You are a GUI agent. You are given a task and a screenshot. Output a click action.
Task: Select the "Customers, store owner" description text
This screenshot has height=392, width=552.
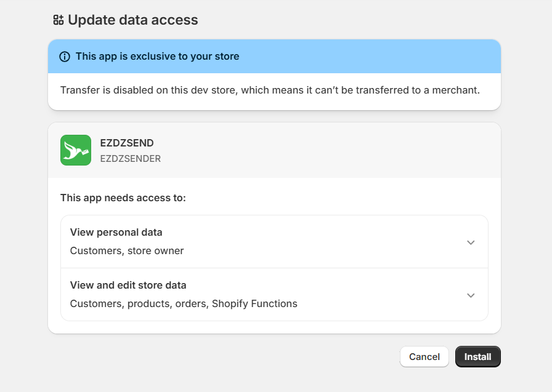127,251
